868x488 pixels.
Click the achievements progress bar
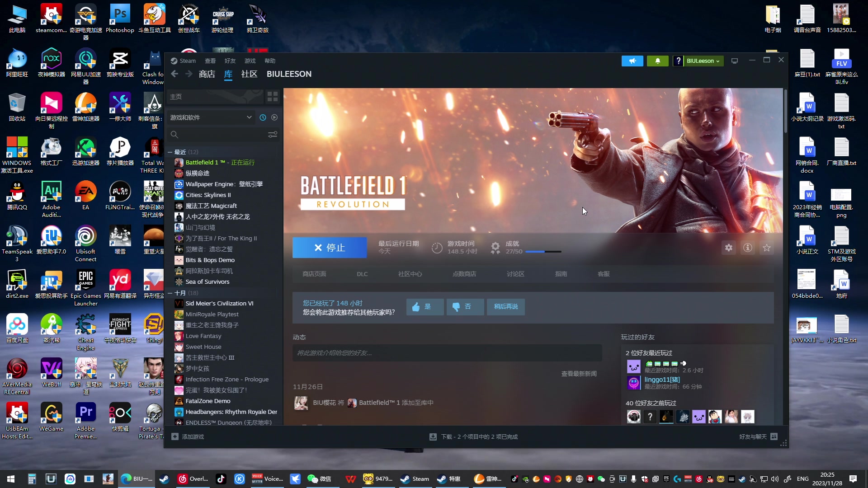click(x=543, y=252)
